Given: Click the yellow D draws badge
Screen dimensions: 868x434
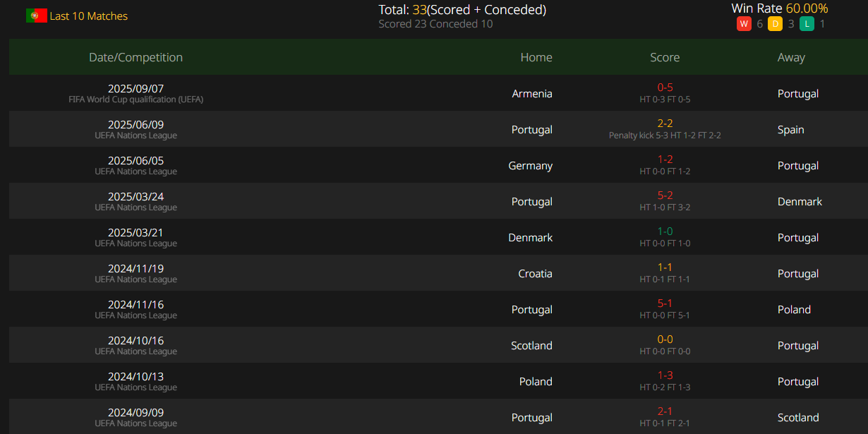Looking at the screenshot, I should 775,24.
